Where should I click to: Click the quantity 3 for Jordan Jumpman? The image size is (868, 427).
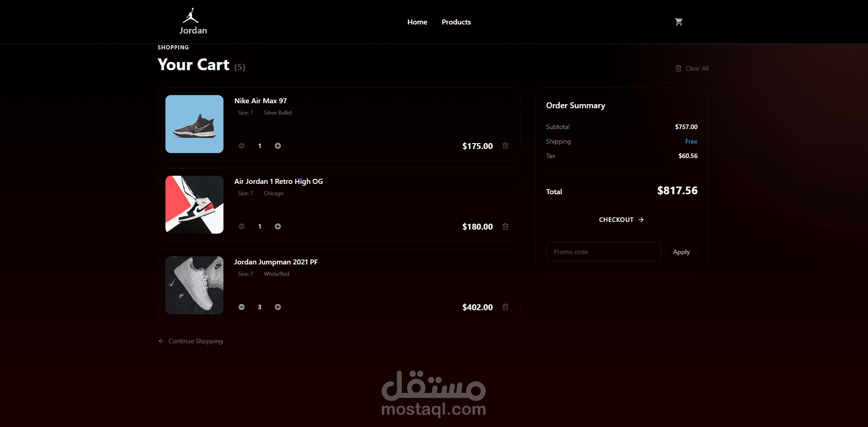[x=260, y=307]
